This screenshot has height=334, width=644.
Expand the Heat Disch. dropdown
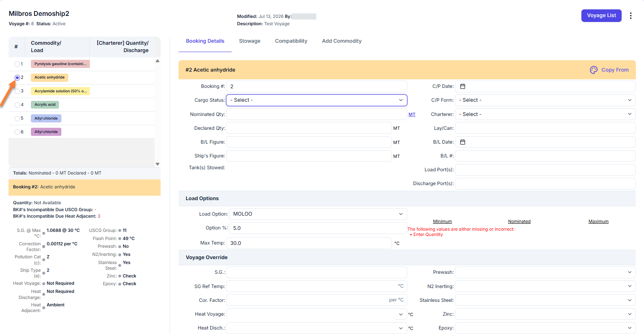(x=317, y=328)
